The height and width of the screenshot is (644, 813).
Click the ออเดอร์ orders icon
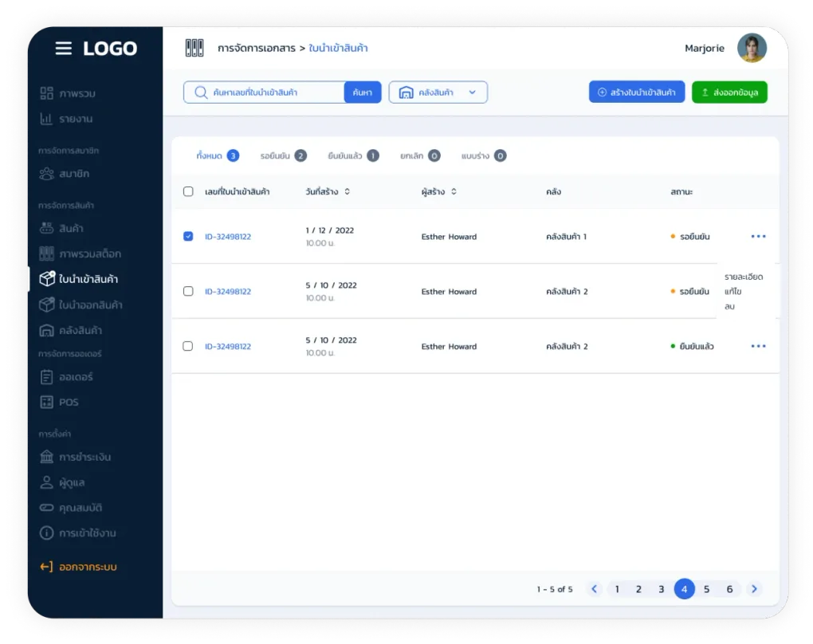(x=47, y=377)
